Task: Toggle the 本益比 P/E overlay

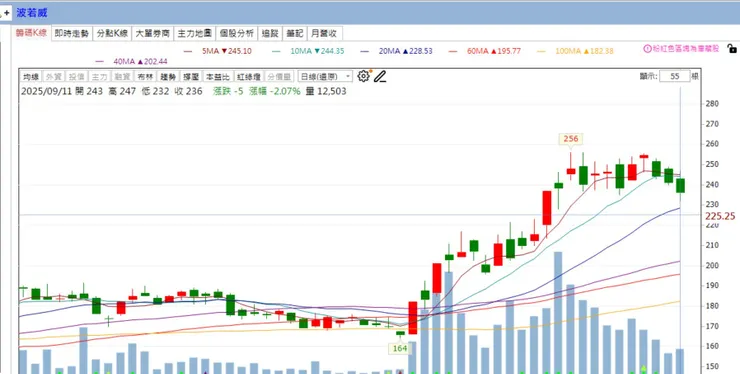Action: (217, 76)
